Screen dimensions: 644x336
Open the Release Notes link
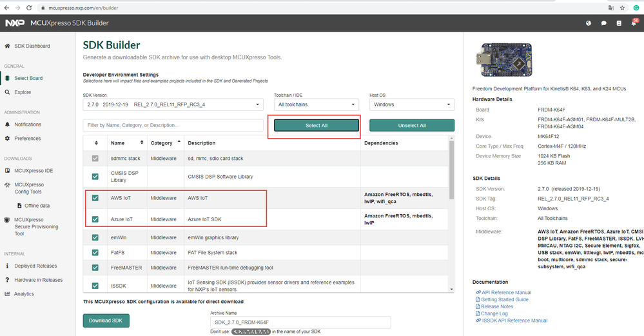coord(497,306)
